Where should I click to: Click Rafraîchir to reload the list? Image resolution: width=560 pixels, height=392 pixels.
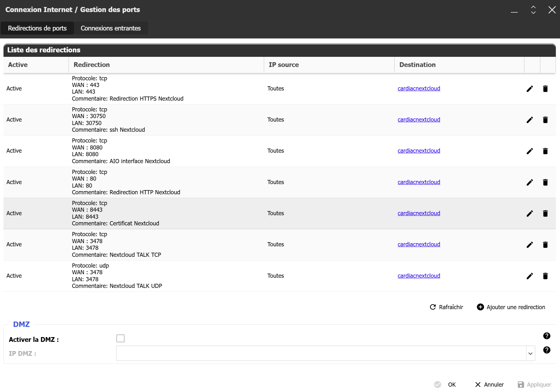[446, 307]
